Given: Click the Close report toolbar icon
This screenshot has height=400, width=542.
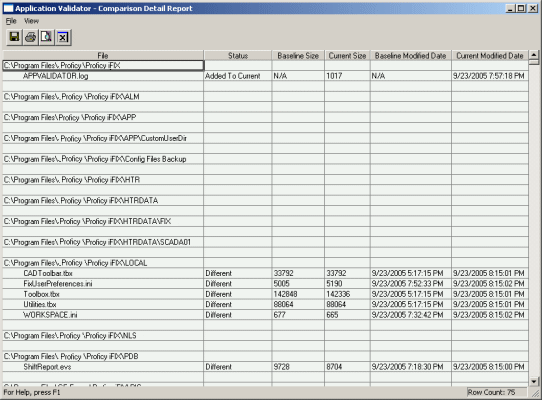Looking at the screenshot, I should [x=63, y=37].
